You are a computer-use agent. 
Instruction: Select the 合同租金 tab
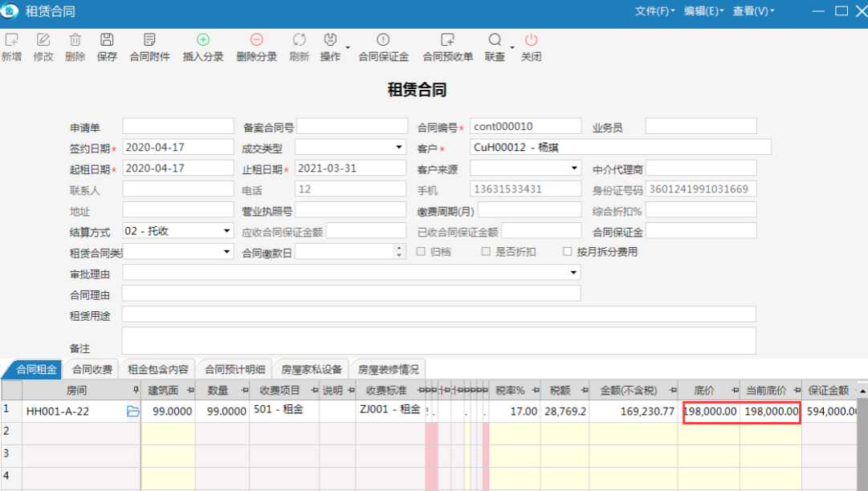33,369
